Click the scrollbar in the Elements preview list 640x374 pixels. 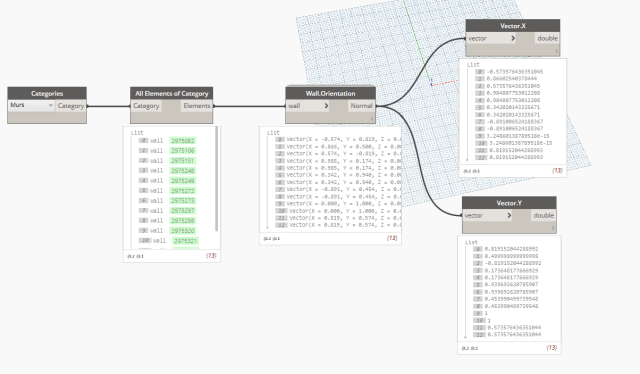(216, 180)
